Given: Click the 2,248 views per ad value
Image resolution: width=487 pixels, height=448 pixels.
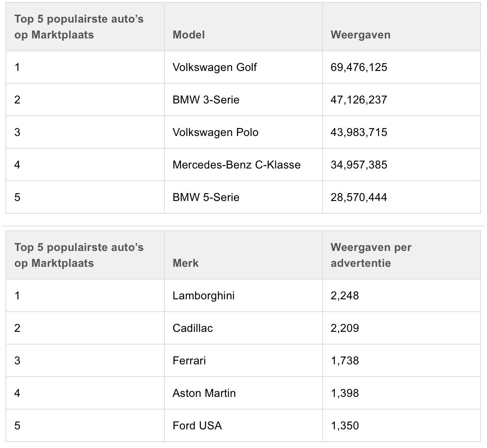Looking at the screenshot, I should [x=344, y=296].
